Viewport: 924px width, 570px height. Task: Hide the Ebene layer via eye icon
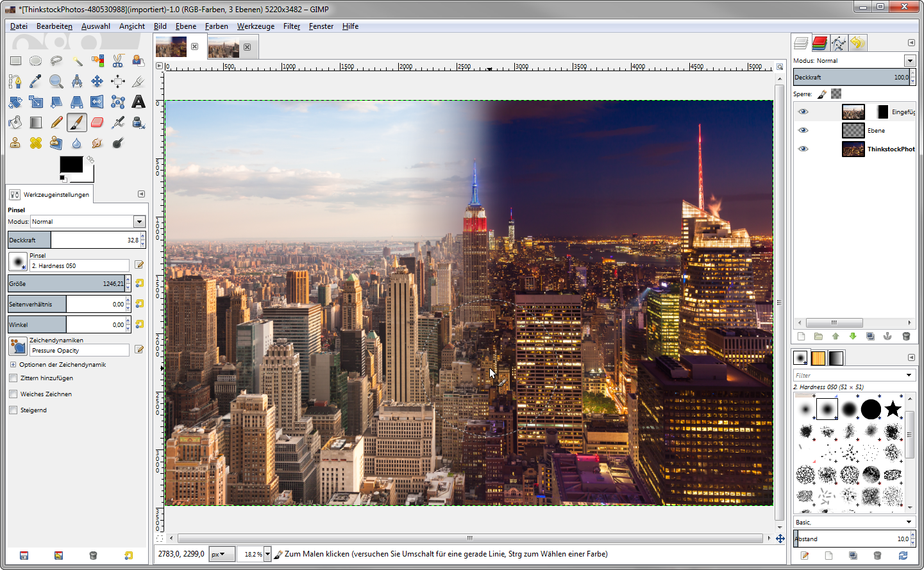coord(803,130)
